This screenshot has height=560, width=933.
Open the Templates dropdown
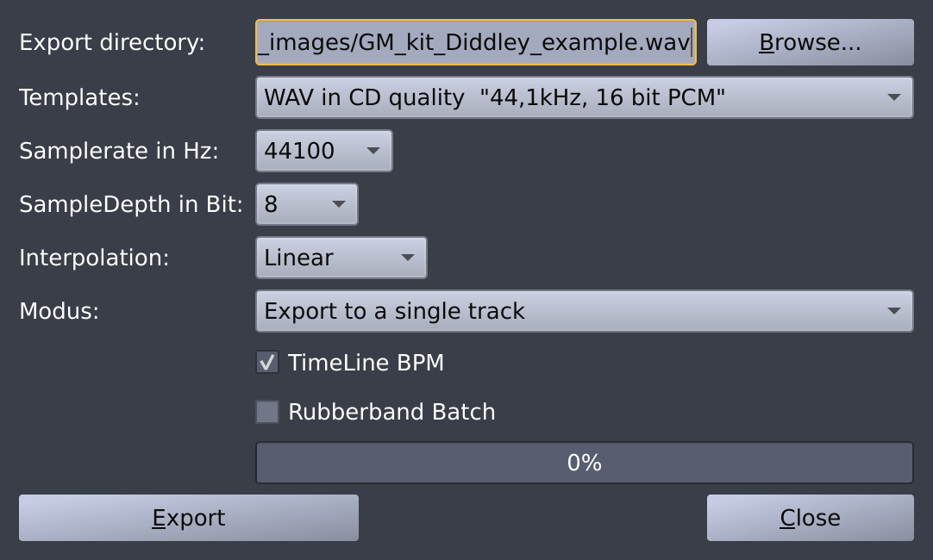point(584,97)
